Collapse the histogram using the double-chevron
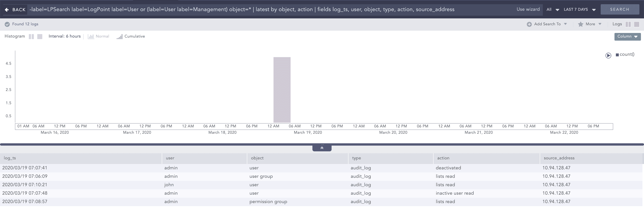 (x=322, y=148)
